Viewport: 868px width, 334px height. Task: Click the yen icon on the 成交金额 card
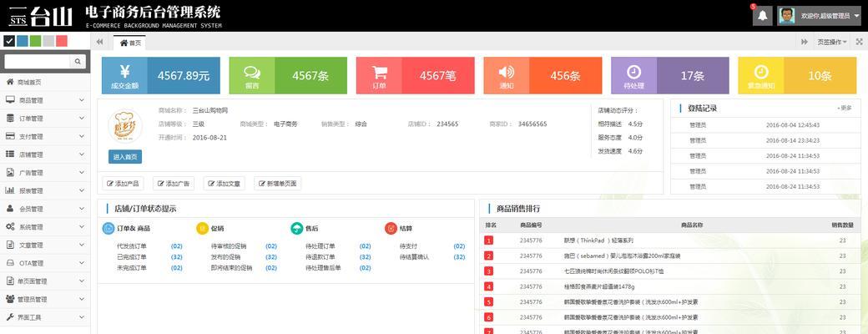tap(124, 72)
